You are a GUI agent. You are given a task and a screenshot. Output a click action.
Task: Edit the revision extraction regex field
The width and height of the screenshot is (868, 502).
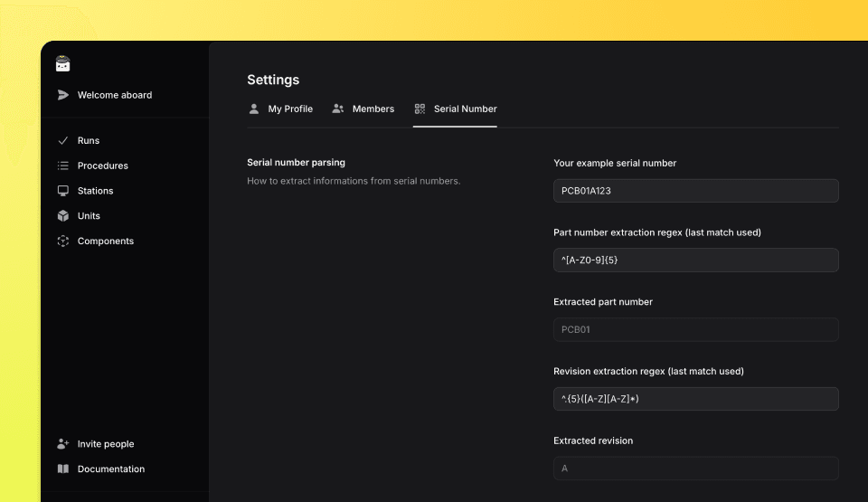[696, 399]
